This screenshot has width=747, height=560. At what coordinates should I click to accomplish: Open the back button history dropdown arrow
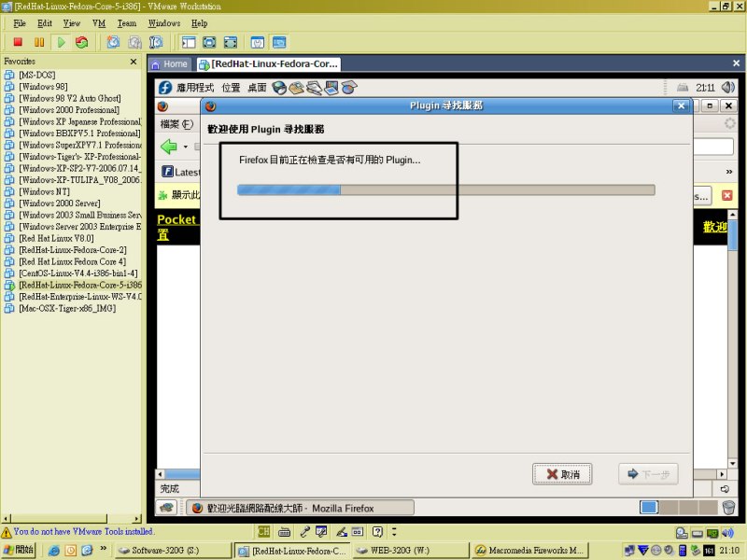(x=185, y=147)
